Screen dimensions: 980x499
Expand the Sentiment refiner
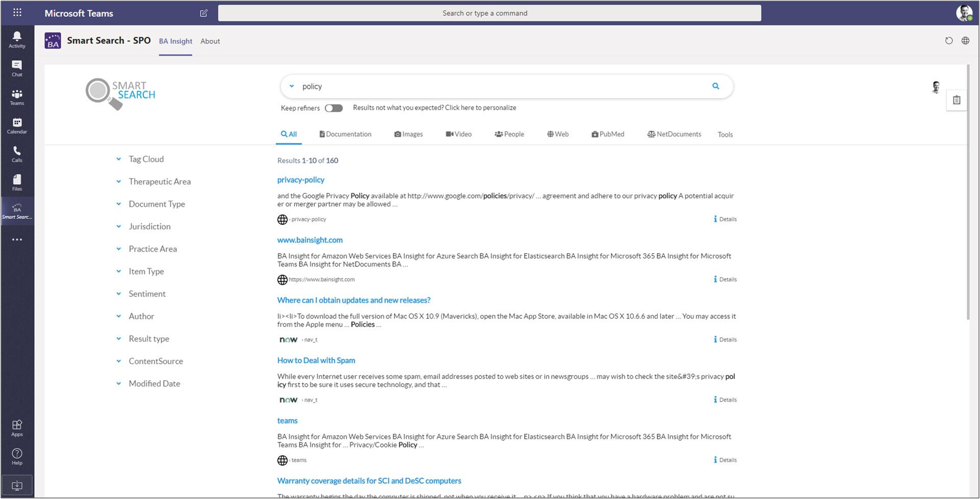click(118, 294)
